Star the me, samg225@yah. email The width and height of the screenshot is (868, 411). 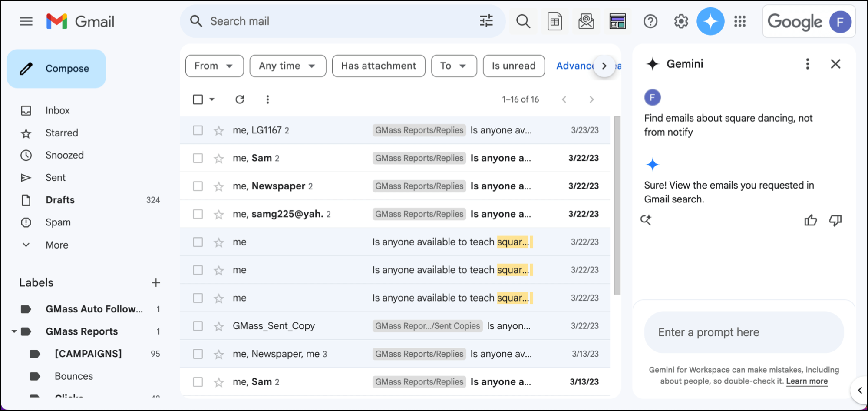pos(219,214)
